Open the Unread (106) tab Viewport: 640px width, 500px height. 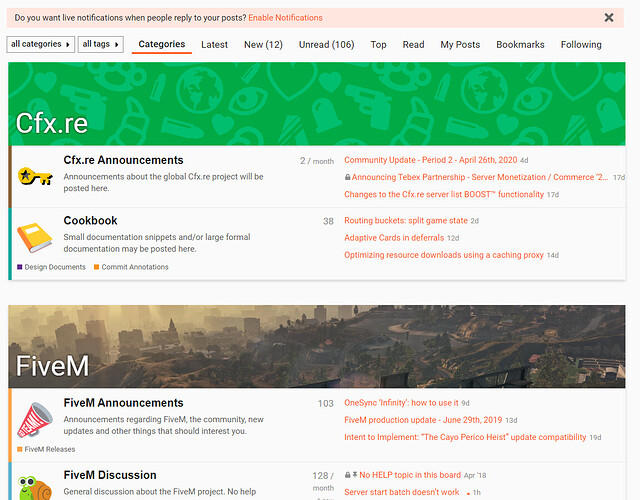pyautogui.click(x=327, y=44)
